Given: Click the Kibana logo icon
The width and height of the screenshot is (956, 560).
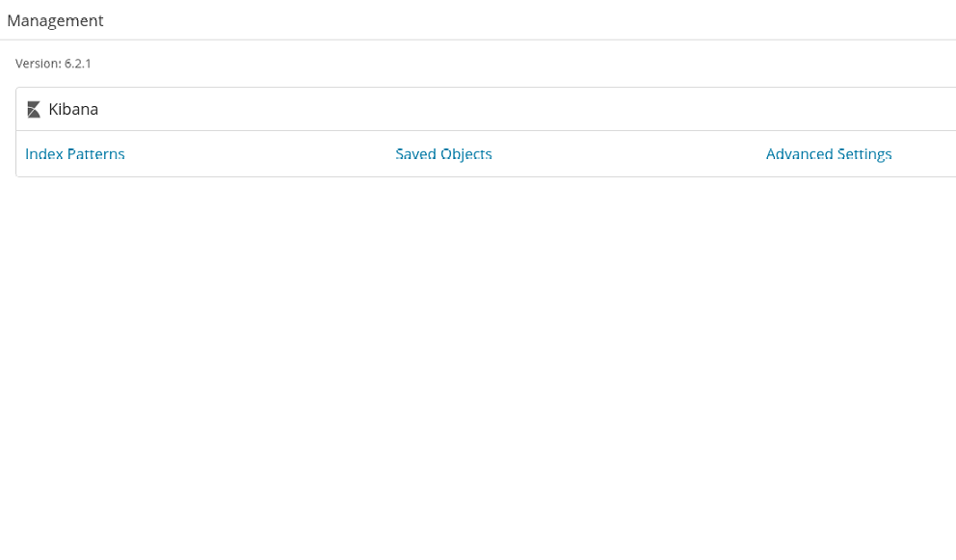Looking at the screenshot, I should coord(34,109).
